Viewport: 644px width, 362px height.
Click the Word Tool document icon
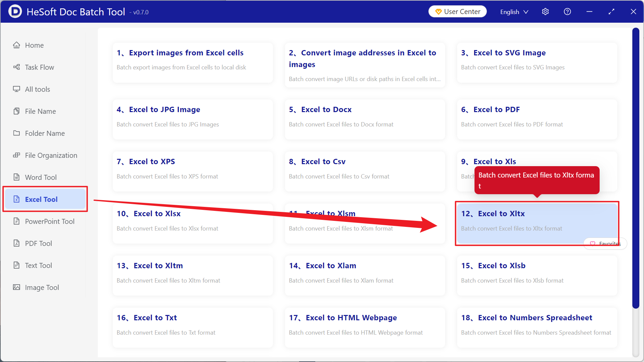click(16, 177)
